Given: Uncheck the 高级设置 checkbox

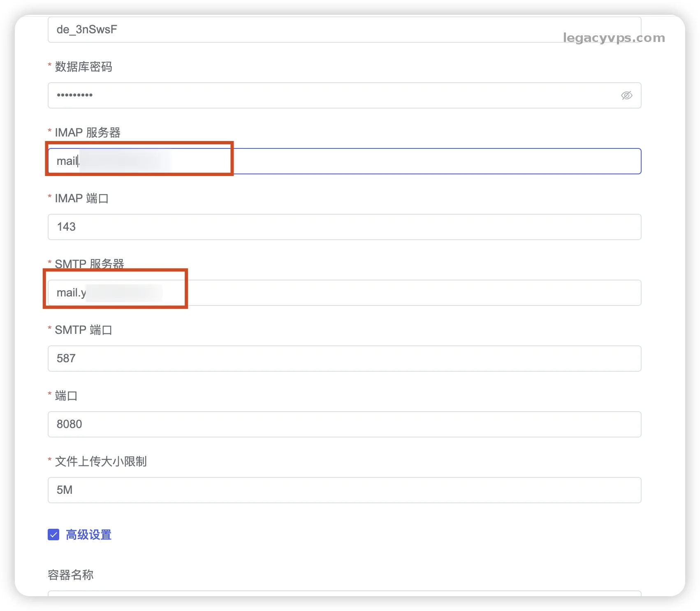Looking at the screenshot, I should [53, 535].
